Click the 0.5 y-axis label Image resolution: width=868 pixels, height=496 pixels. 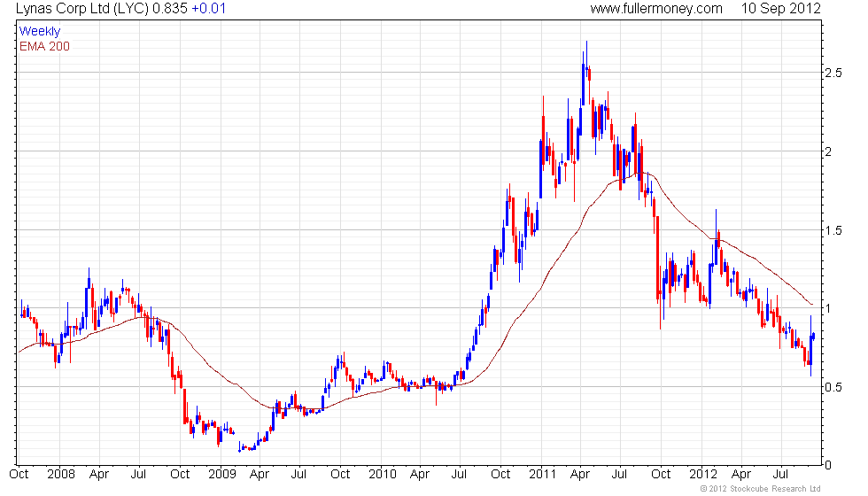click(833, 388)
